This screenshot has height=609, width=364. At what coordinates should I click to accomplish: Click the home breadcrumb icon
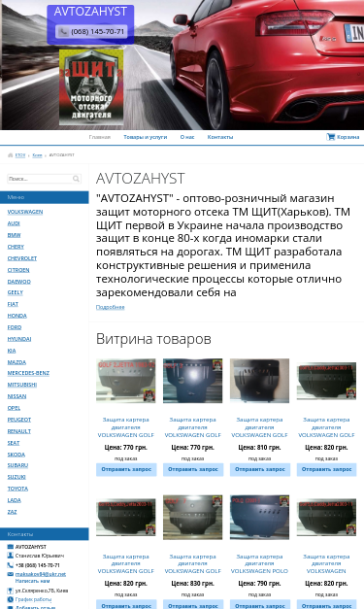click(11, 155)
